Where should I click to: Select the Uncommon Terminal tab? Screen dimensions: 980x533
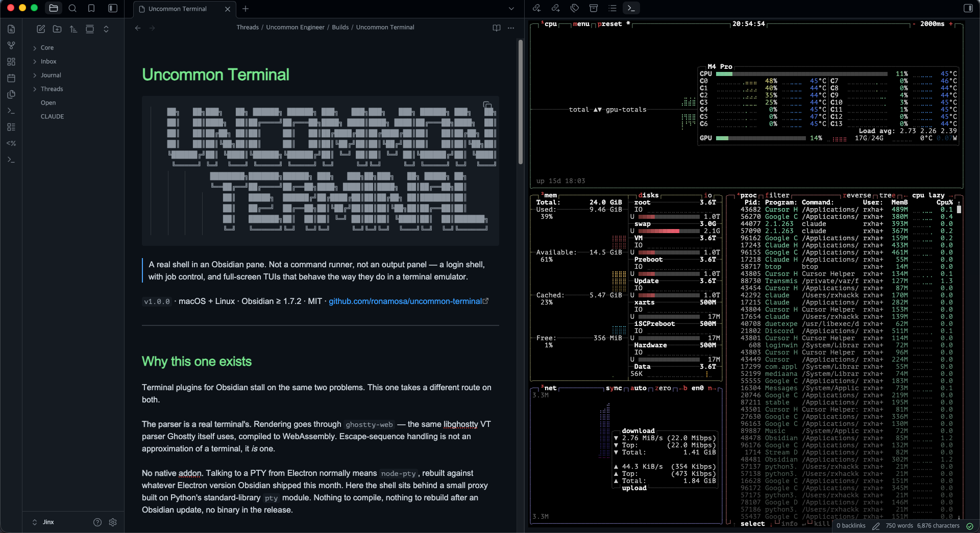pos(184,9)
